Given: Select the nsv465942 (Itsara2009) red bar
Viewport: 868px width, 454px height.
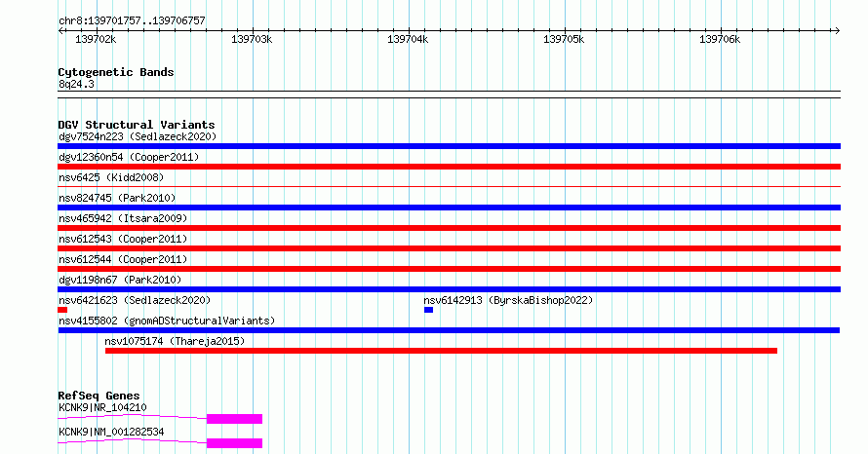Looking at the screenshot, I should (x=449, y=228).
